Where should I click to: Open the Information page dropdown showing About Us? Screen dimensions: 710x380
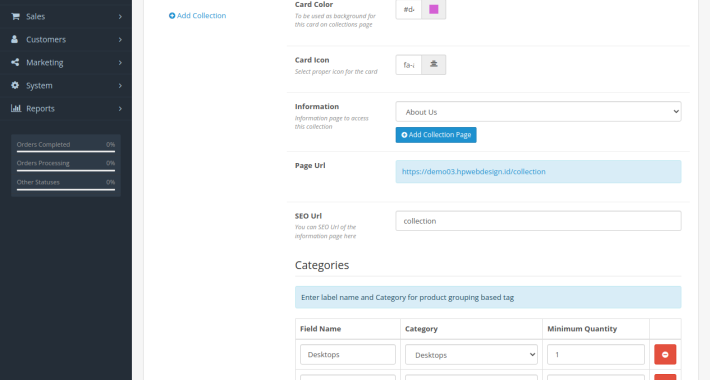pos(538,112)
